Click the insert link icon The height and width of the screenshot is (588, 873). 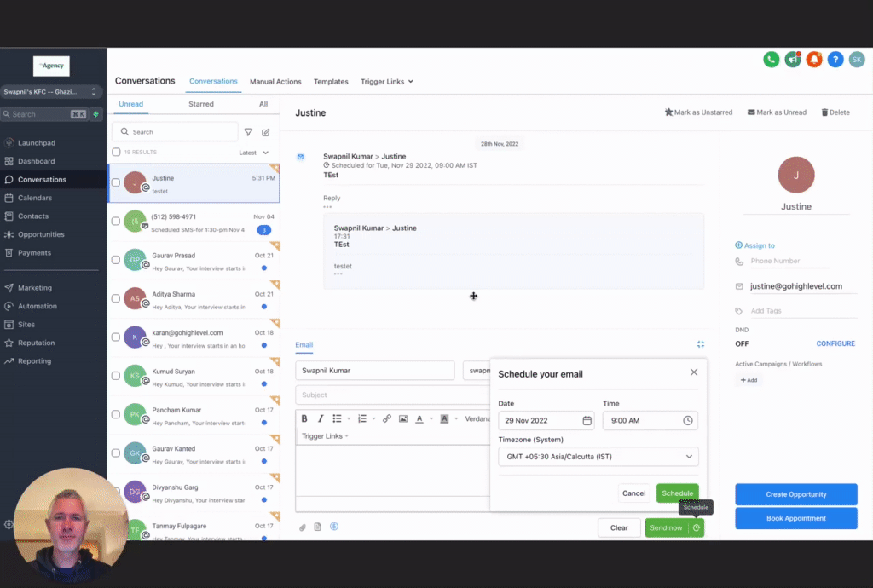click(x=386, y=419)
